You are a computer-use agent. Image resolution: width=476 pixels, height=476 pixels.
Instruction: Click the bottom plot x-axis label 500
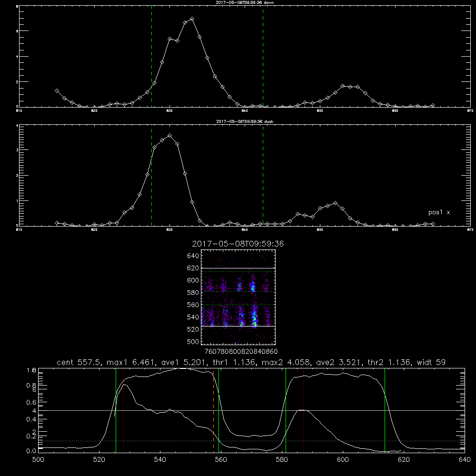click(x=38, y=460)
